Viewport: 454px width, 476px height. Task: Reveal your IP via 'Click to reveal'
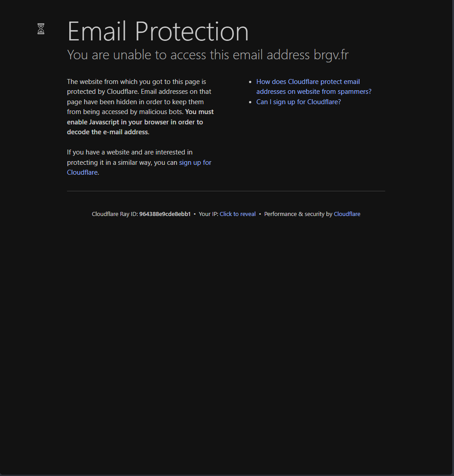pyautogui.click(x=237, y=214)
